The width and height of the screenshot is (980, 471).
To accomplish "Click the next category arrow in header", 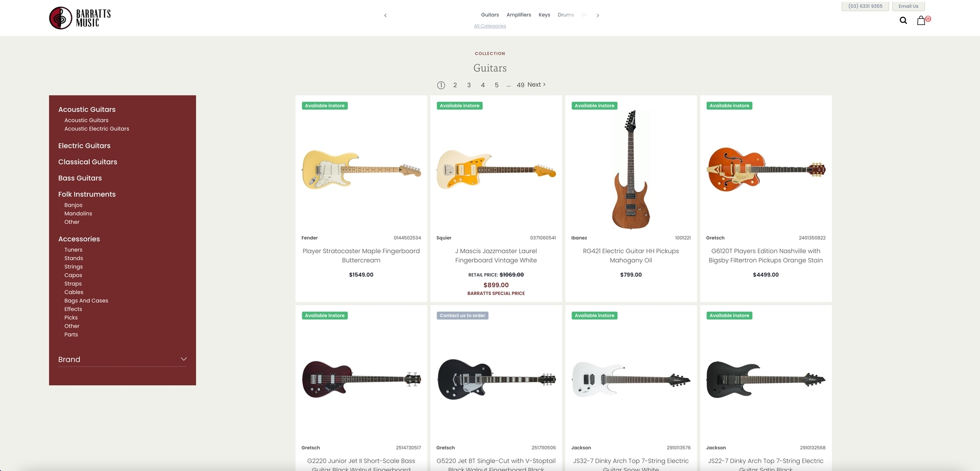I will [598, 15].
